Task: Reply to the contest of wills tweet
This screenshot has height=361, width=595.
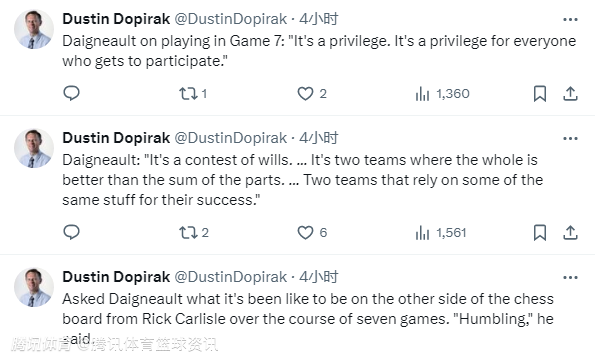Action: (x=71, y=232)
